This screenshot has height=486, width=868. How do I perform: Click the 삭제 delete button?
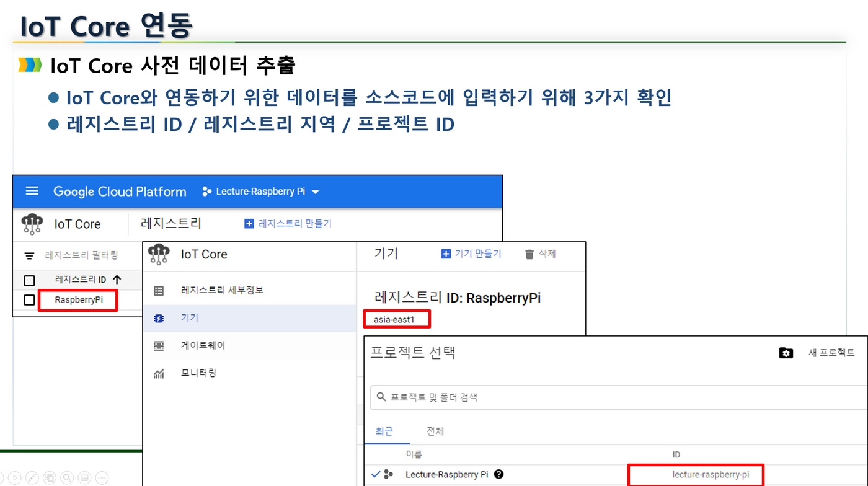(540, 254)
